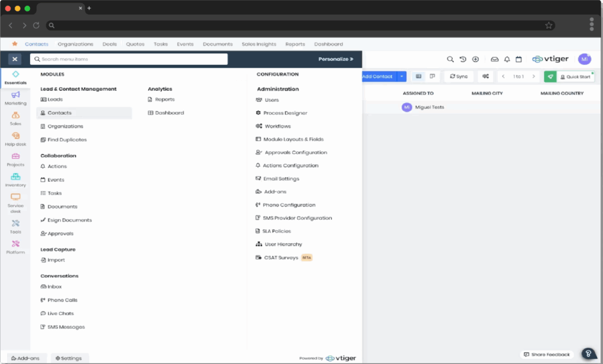Open the Sales sidebar category

(x=15, y=118)
